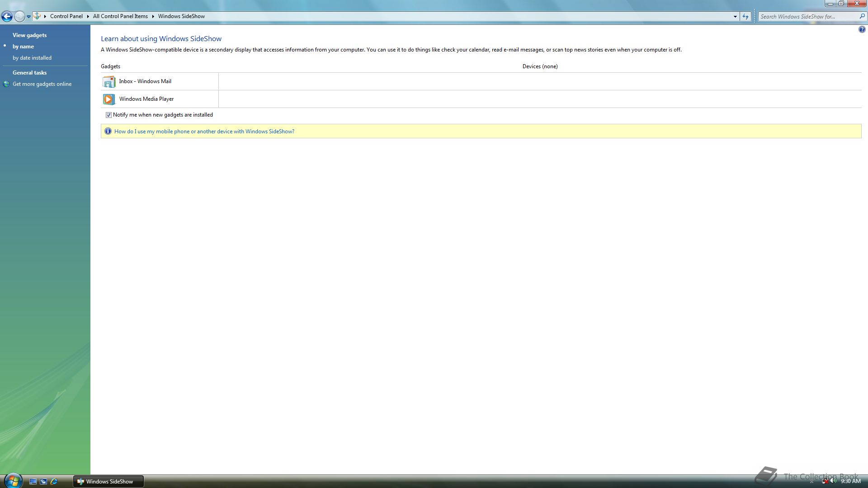This screenshot has width=868, height=488.
Task: Expand chevron after Control Panel breadcrumb
Action: tap(88, 16)
